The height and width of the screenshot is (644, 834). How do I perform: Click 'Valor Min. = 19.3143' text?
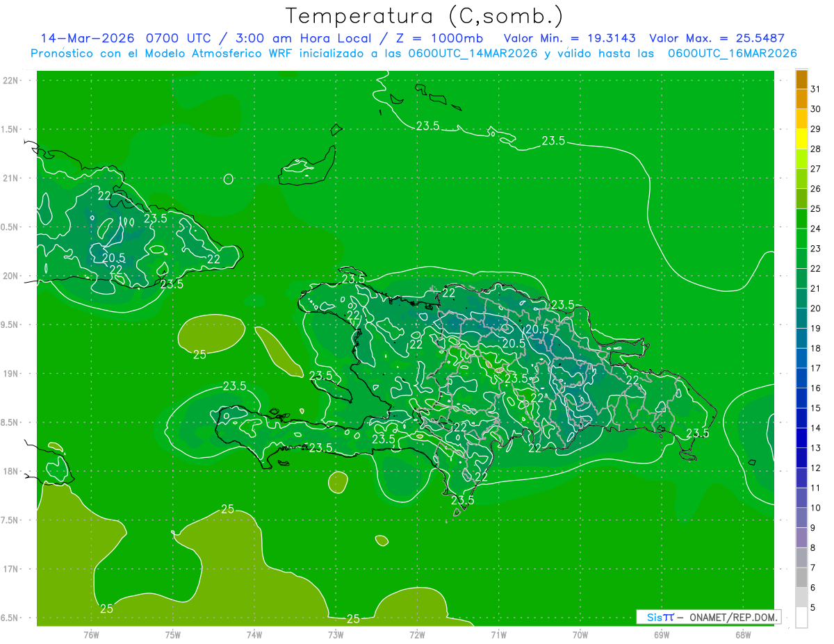tap(570, 38)
